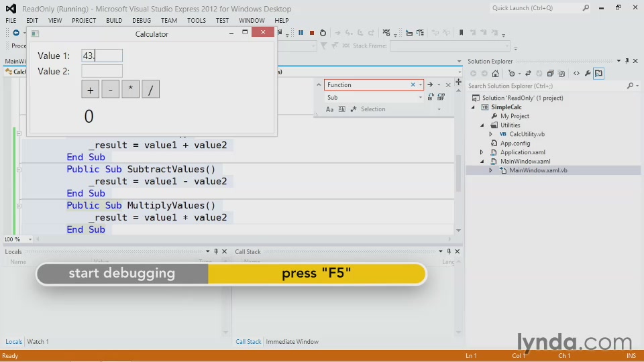This screenshot has width=644, height=362.
Task: Clear the Function search term
Action: point(413,85)
